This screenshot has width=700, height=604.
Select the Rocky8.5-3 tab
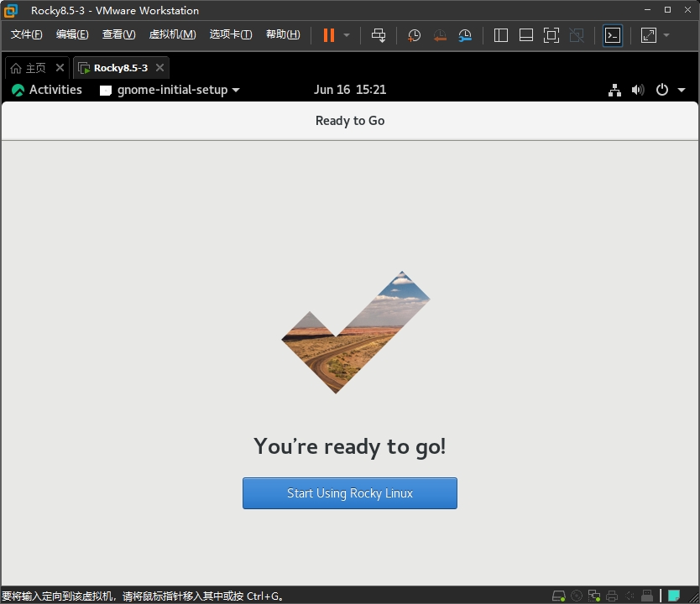coord(121,68)
